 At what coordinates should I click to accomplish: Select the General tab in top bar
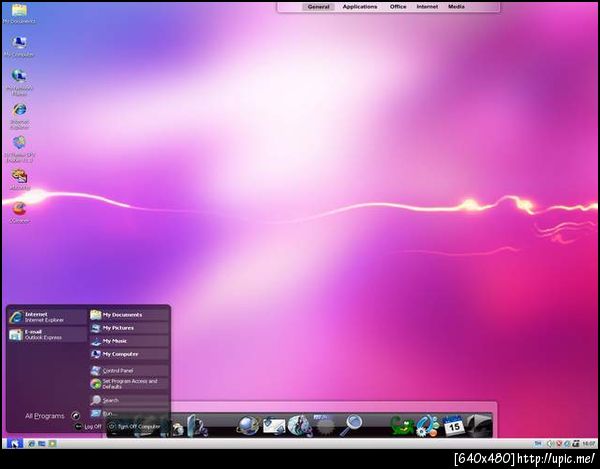click(318, 7)
